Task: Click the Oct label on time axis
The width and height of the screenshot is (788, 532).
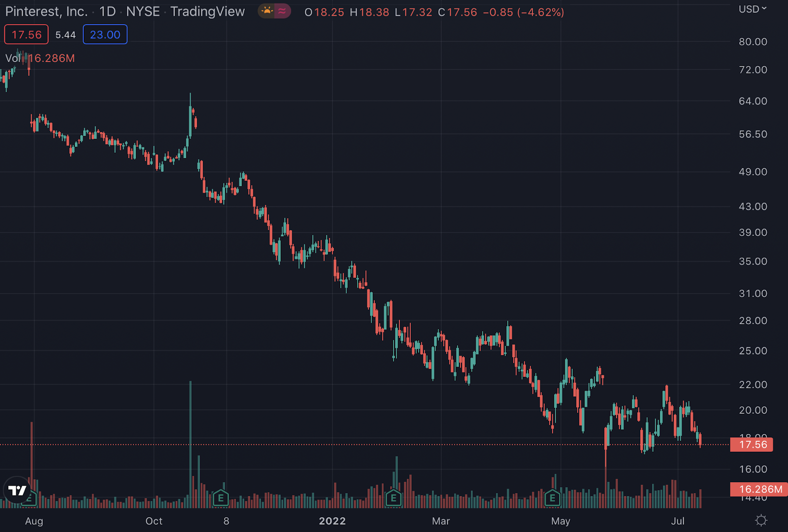Action: 154,521
